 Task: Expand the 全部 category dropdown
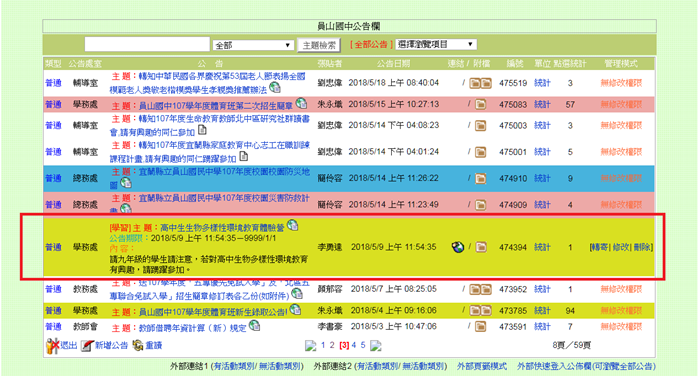click(x=253, y=45)
